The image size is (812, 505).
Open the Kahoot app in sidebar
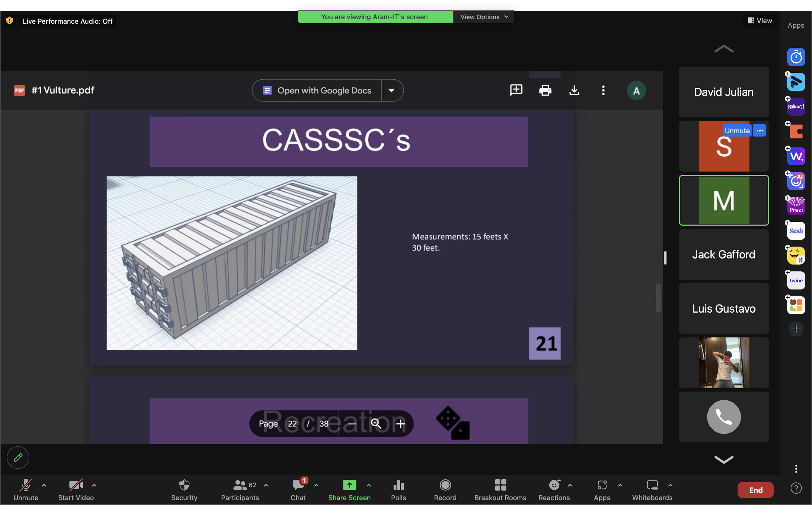pyautogui.click(x=796, y=107)
